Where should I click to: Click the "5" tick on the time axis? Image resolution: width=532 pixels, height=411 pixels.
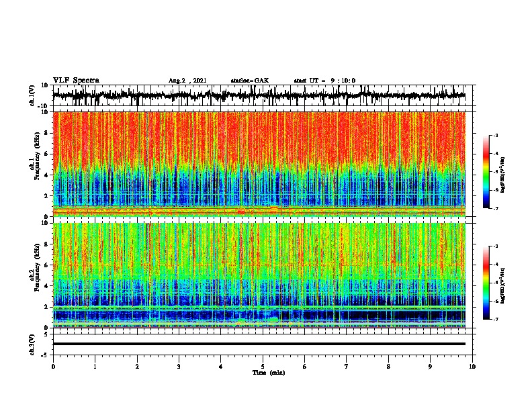point(263,367)
